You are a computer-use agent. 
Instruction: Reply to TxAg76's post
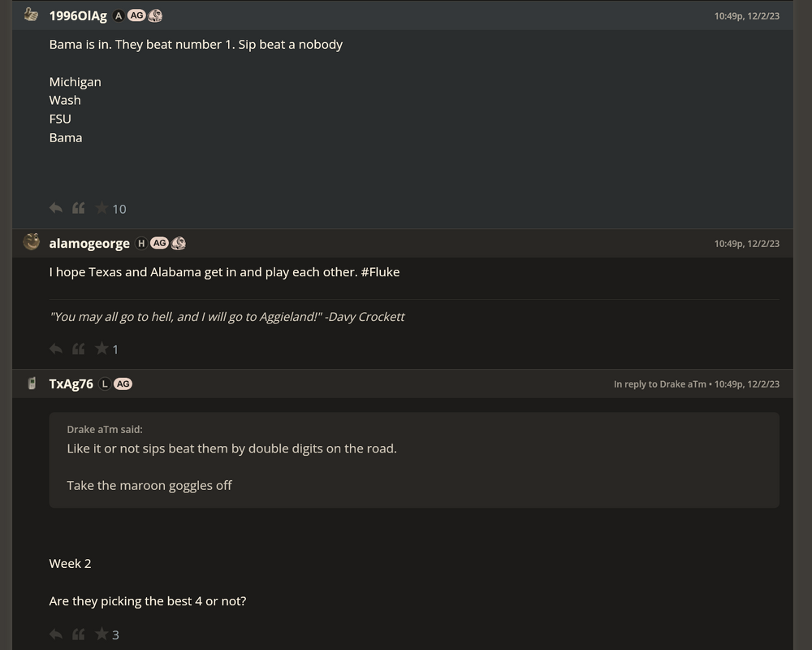coord(56,634)
